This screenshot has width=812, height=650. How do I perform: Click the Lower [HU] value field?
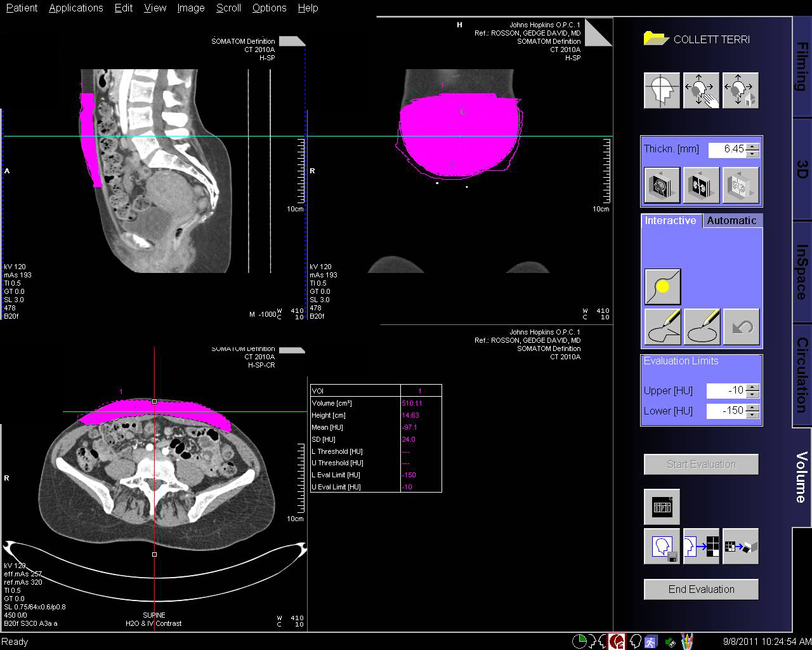[727, 411]
